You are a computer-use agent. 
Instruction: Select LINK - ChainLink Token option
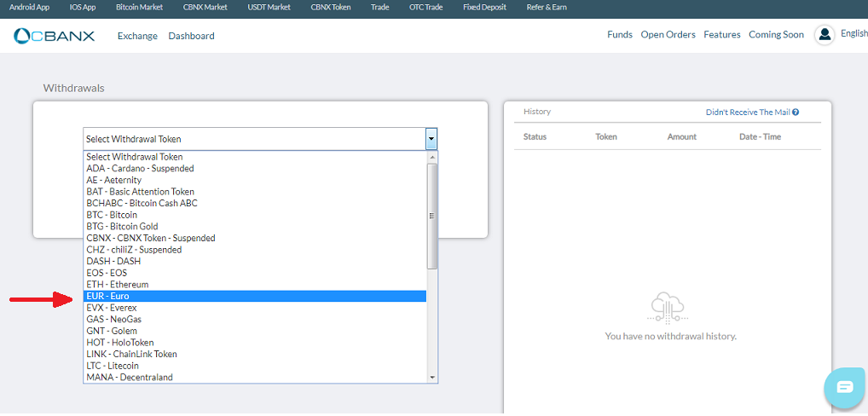pos(255,355)
